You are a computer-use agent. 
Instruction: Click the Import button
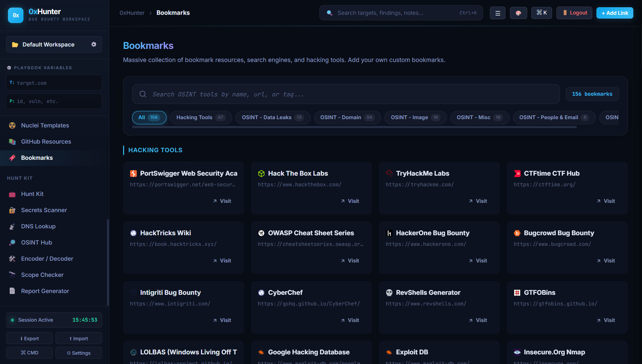tap(79, 338)
